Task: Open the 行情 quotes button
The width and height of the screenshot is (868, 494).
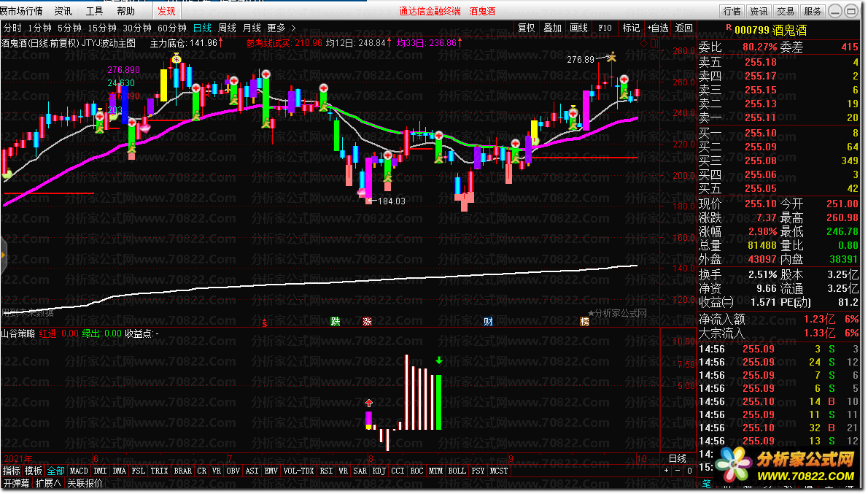Action: 732,11
